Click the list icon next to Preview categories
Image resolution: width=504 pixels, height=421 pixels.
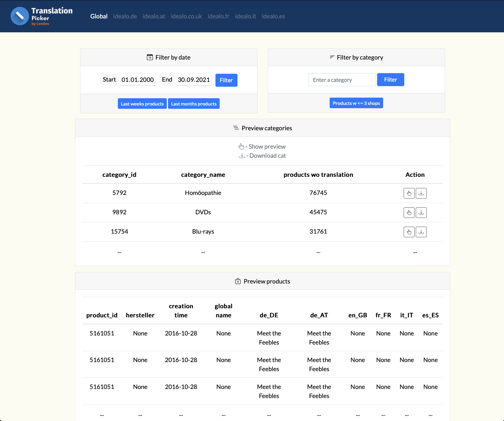coord(236,128)
